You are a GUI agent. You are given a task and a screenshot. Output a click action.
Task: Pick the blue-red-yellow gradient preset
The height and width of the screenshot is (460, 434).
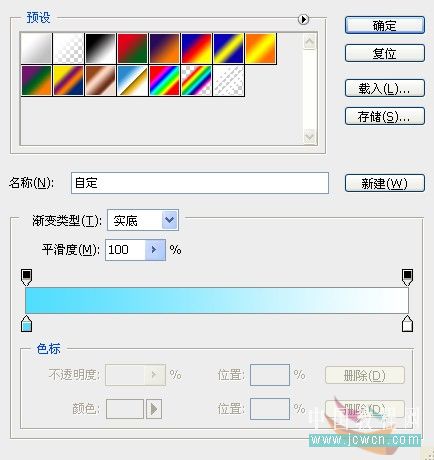pyautogui.click(x=196, y=48)
